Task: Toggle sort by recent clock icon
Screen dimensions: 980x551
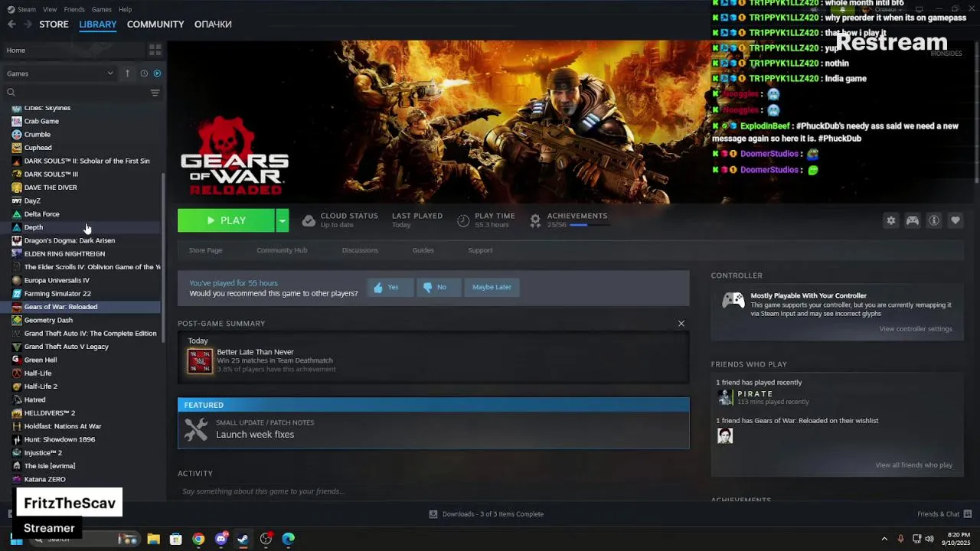Action: click(x=144, y=73)
